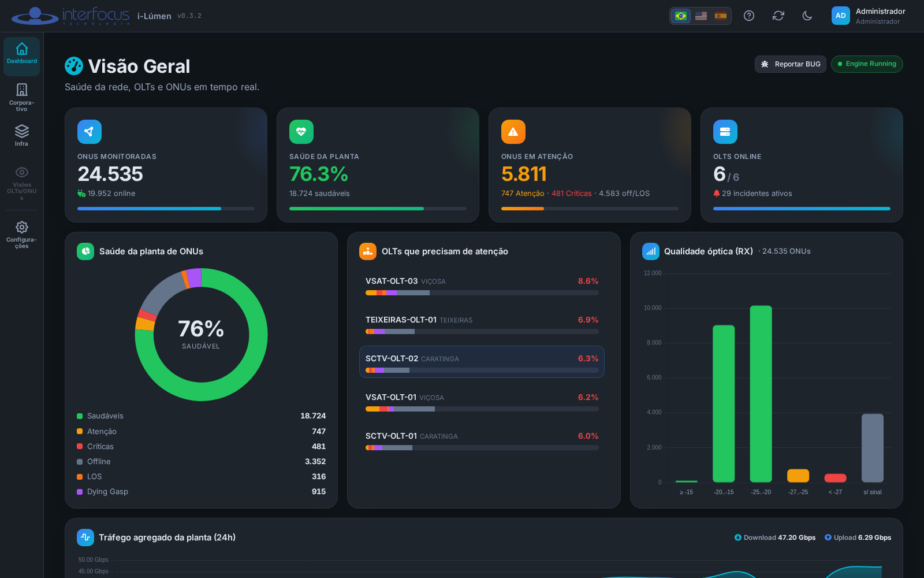Open the Corporativo sidebar section
This screenshot has width=924, height=578.
[x=22, y=97]
